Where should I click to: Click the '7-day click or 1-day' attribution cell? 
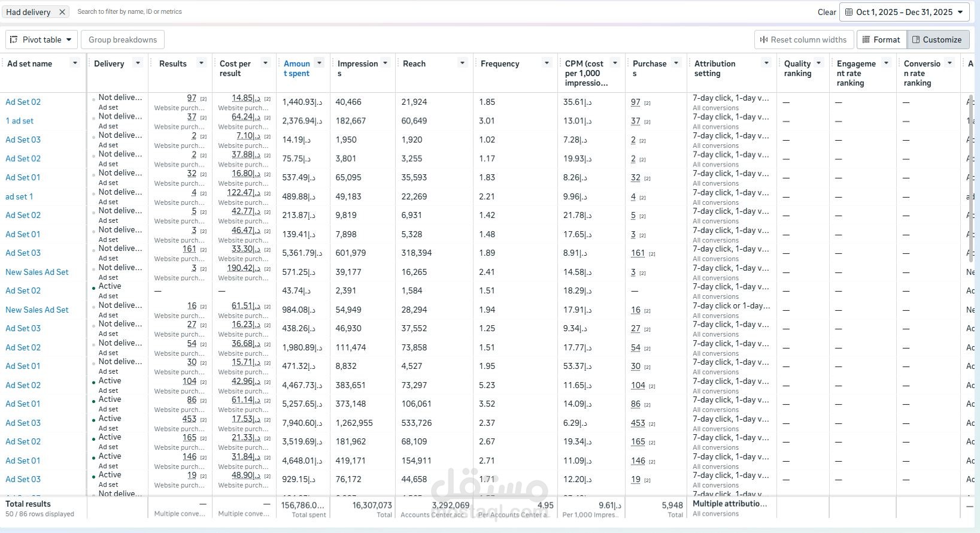732,305
